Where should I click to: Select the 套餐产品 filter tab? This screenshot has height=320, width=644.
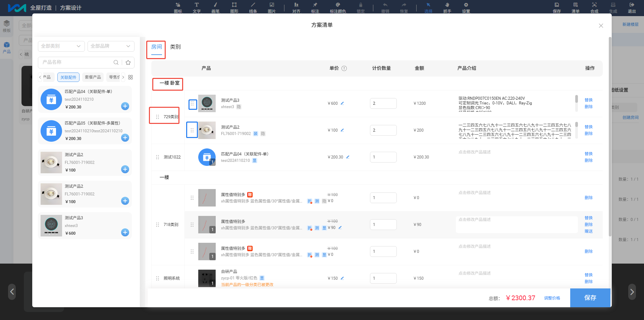[93, 77]
